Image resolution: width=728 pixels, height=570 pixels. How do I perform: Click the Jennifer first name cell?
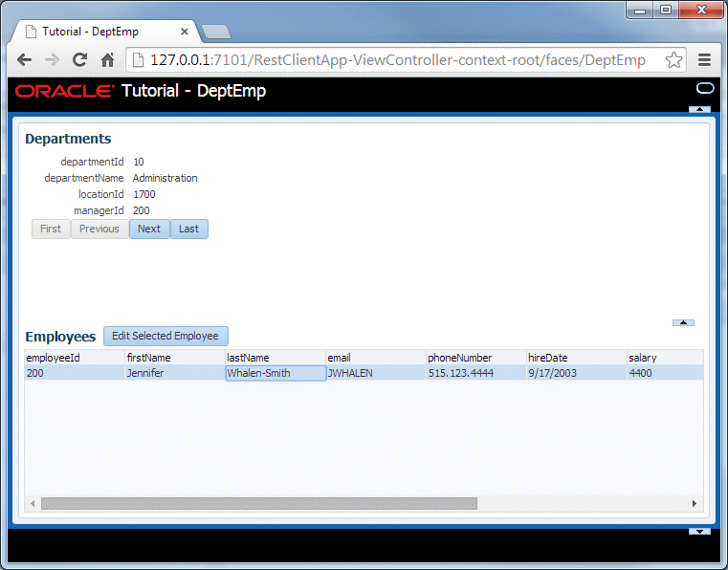tap(175, 373)
